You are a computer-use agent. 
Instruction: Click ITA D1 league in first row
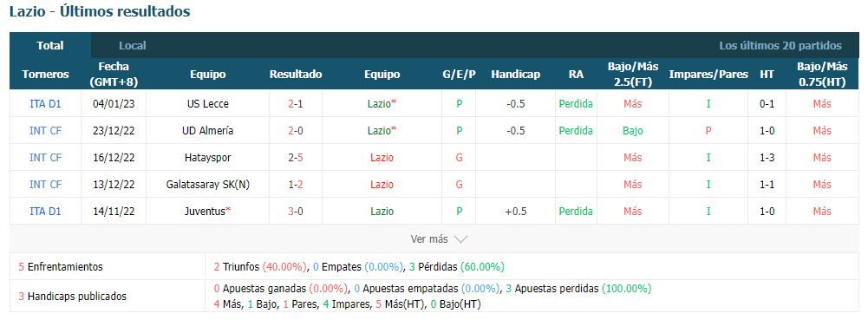[45, 104]
